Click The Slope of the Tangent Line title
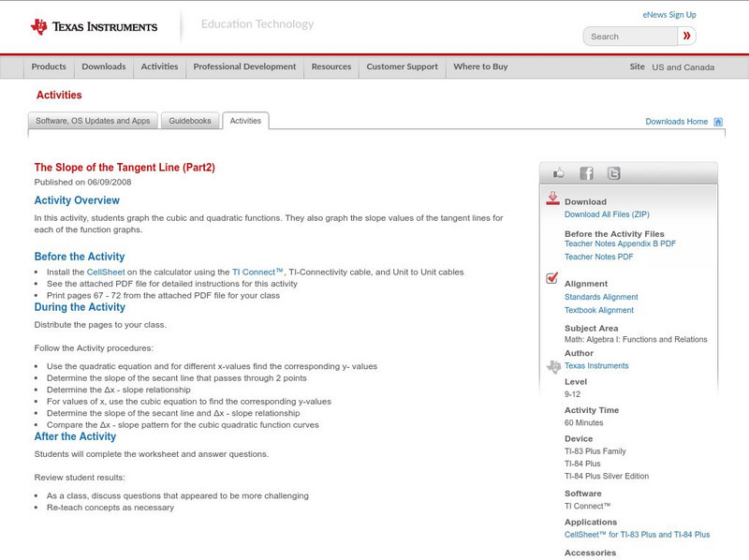Screen dimensions: 749x560 tap(125, 168)
